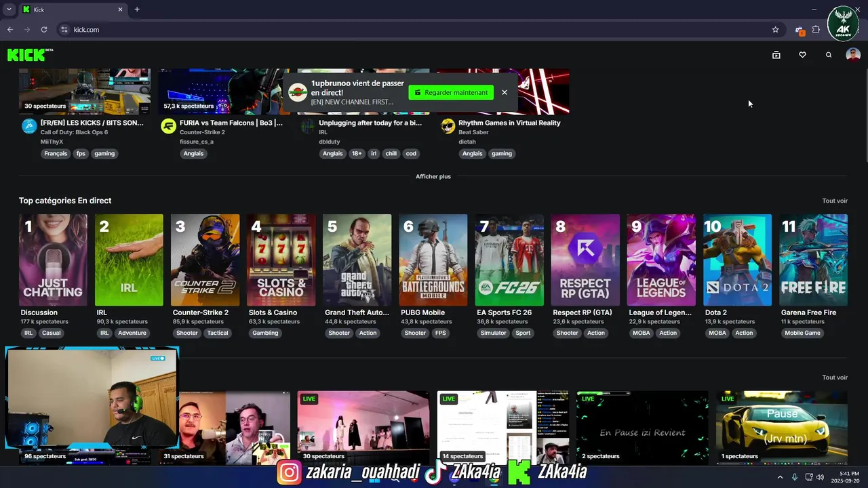Click the address bar showing kick.com
The height and width of the screenshot is (488, 868).
coord(420,30)
